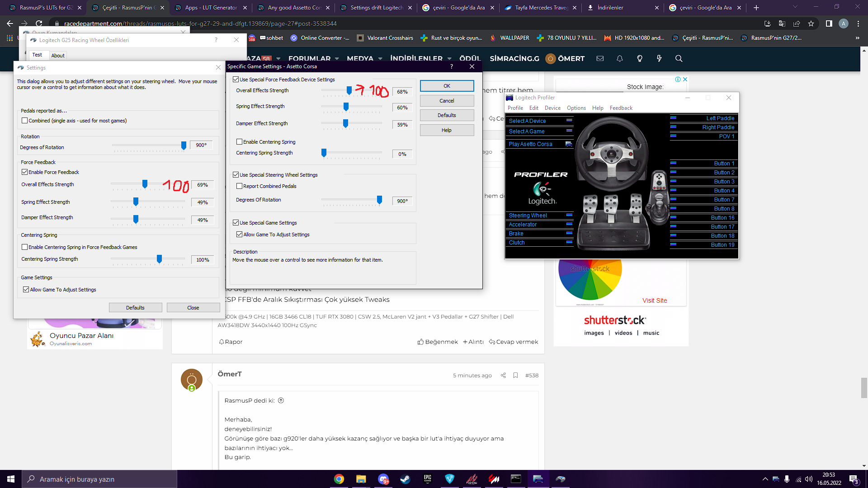Expand Steering Wheel assignment in Profiler
Image resolution: width=868 pixels, height=488 pixels.
click(569, 215)
